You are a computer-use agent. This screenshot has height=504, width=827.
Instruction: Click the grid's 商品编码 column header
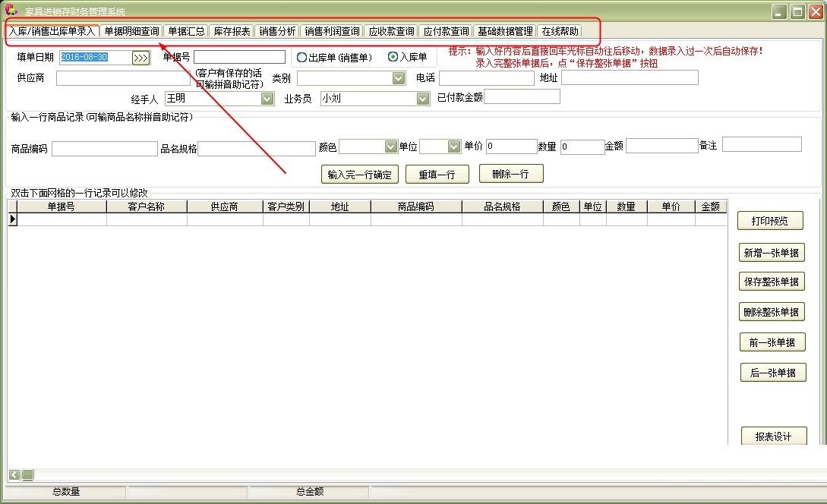click(416, 206)
